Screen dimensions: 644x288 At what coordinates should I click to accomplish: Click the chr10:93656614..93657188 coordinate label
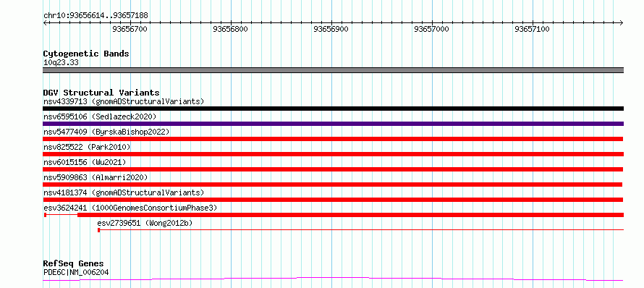[x=96, y=16]
